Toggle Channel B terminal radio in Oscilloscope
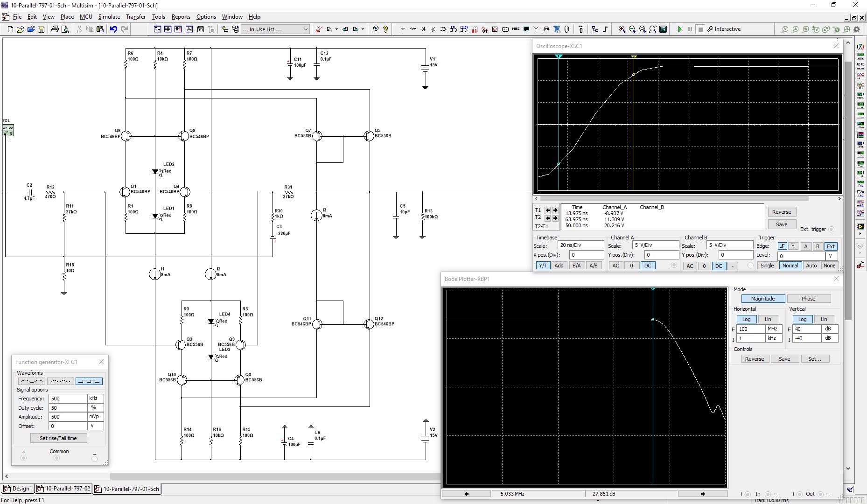The width and height of the screenshot is (867, 504). point(750,266)
